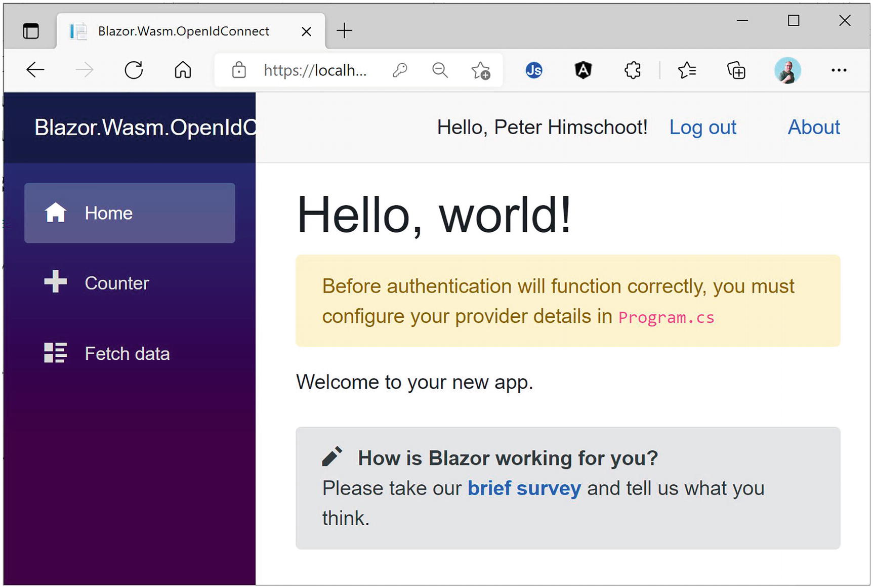Open the JS extension icon

[533, 70]
